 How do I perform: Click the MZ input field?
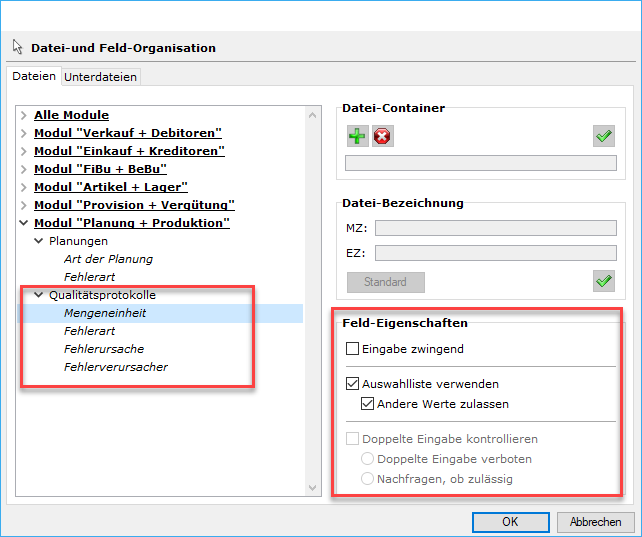click(495, 228)
